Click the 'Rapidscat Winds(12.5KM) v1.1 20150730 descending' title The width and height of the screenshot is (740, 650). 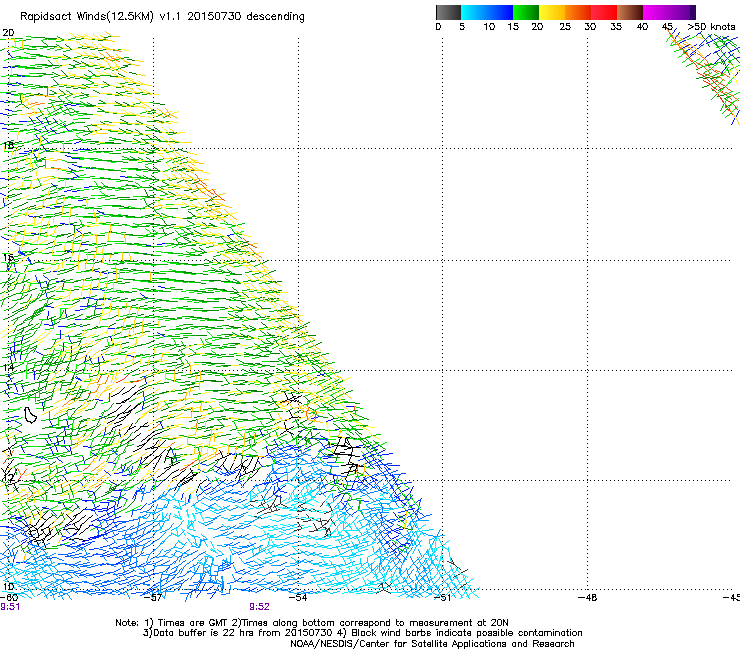(x=162, y=17)
